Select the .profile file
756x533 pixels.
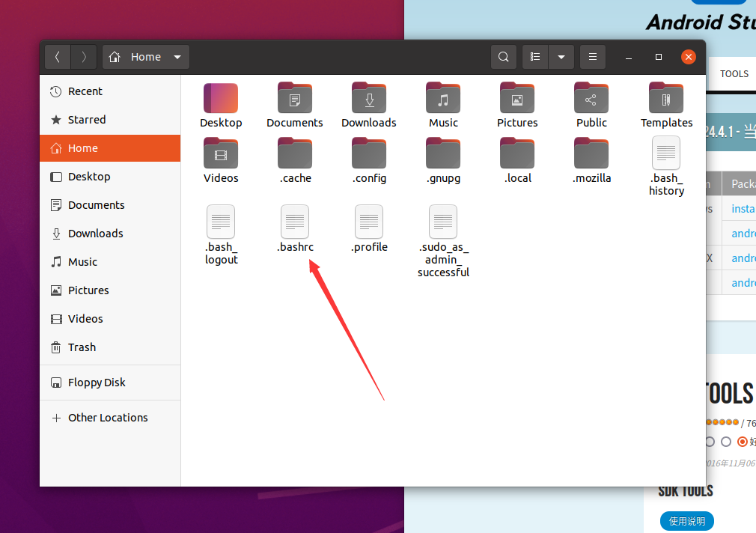369,222
